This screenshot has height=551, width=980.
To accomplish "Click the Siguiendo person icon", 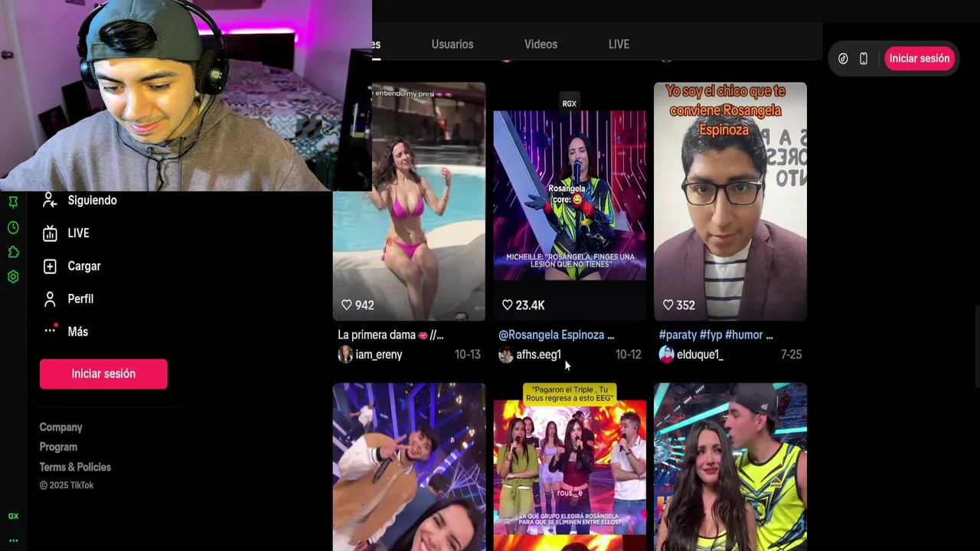I will [50, 201].
